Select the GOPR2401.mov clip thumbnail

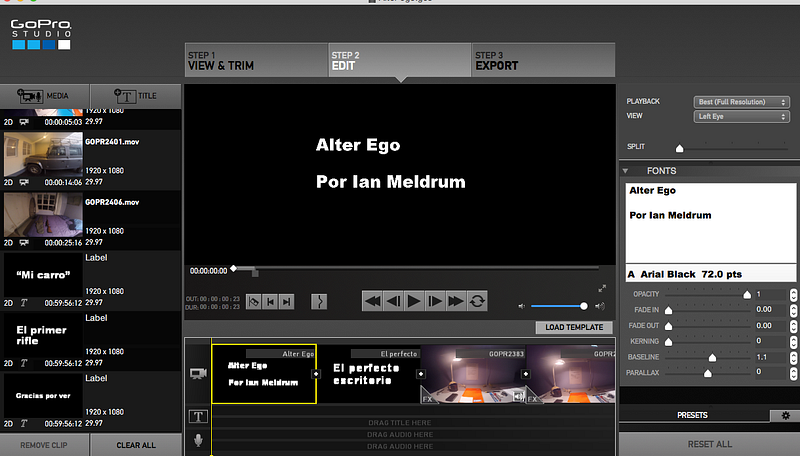[43, 155]
